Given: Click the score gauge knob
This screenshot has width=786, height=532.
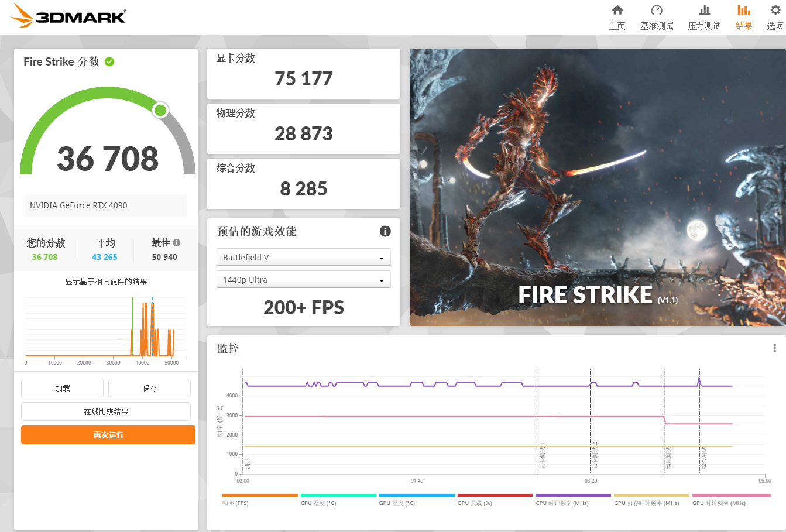Looking at the screenshot, I should (x=160, y=110).
